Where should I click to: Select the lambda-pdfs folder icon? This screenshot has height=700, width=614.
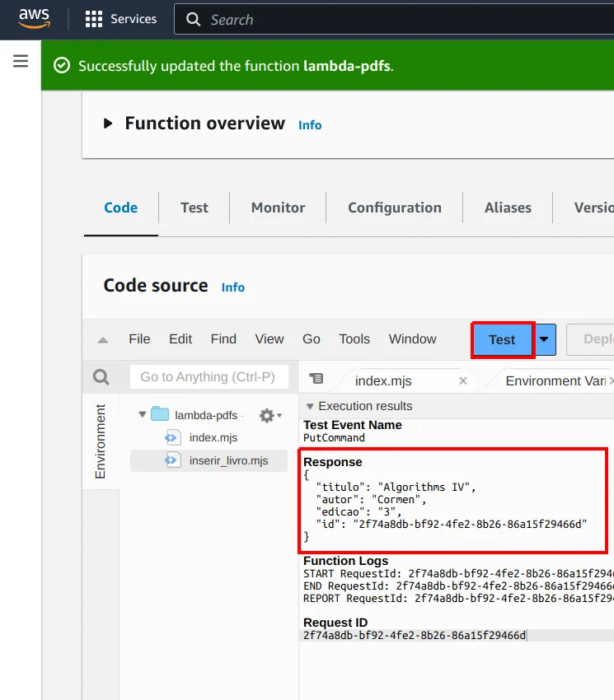160,414
